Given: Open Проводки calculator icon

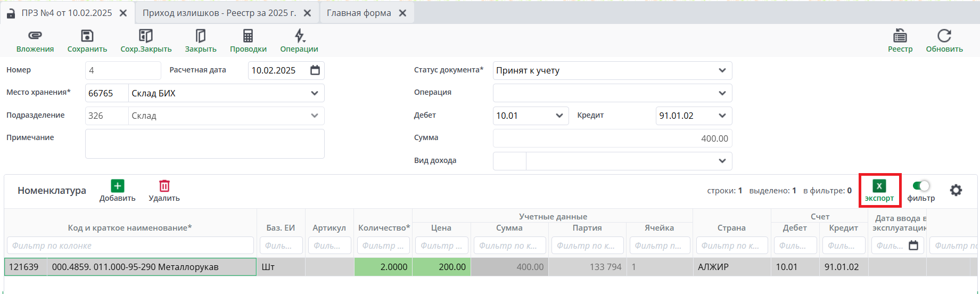Looking at the screenshot, I should [248, 36].
